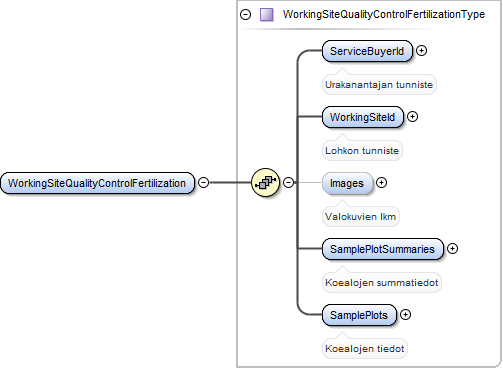Viewport: 503px width, 369px height.
Task: Select the WorkingSiteQualityControlFertilization root element
Action: (x=97, y=183)
